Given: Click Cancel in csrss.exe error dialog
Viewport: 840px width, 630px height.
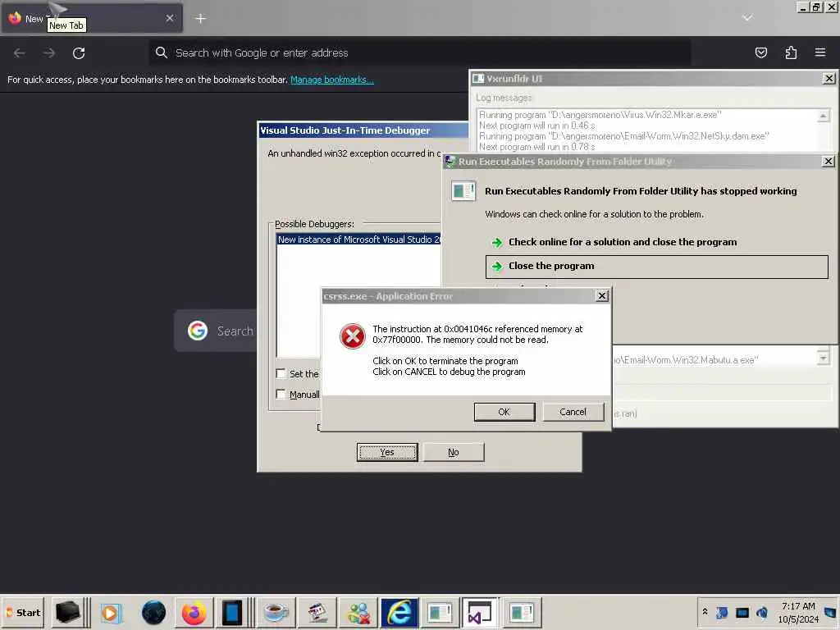Looking at the screenshot, I should [x=573, y=412].
